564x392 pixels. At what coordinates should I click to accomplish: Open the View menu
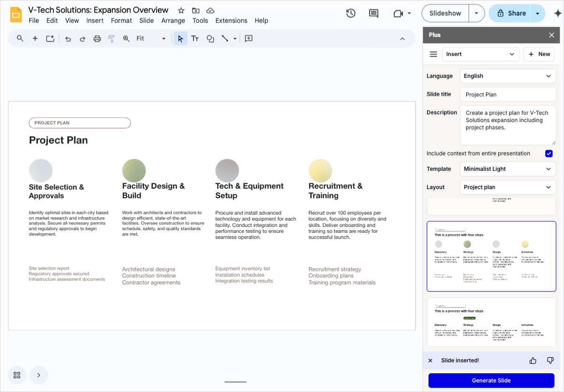tap(72, 21)
